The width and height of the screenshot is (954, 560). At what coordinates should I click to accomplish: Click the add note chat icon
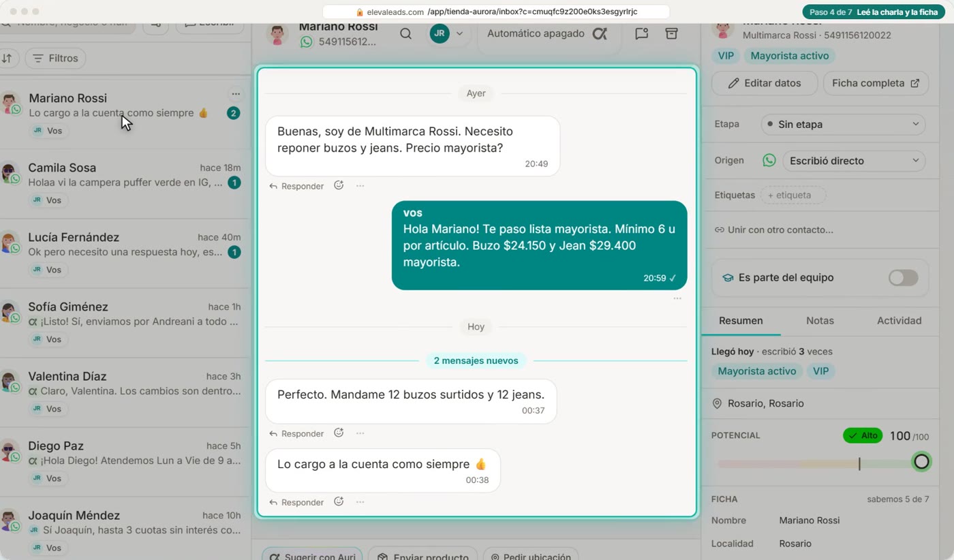(641, 33)
